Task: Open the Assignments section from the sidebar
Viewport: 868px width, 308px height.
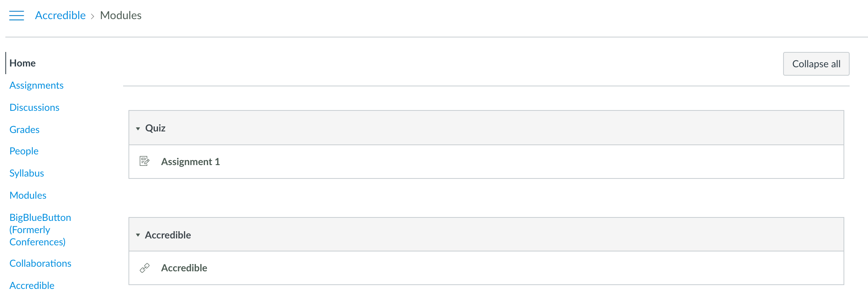Action: [36, 85]
